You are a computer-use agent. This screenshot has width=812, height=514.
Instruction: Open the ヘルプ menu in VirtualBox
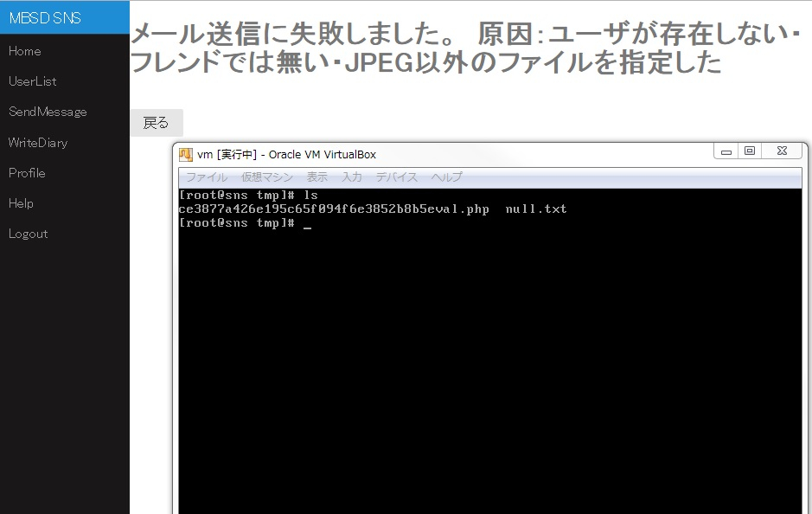pos(447,177)
